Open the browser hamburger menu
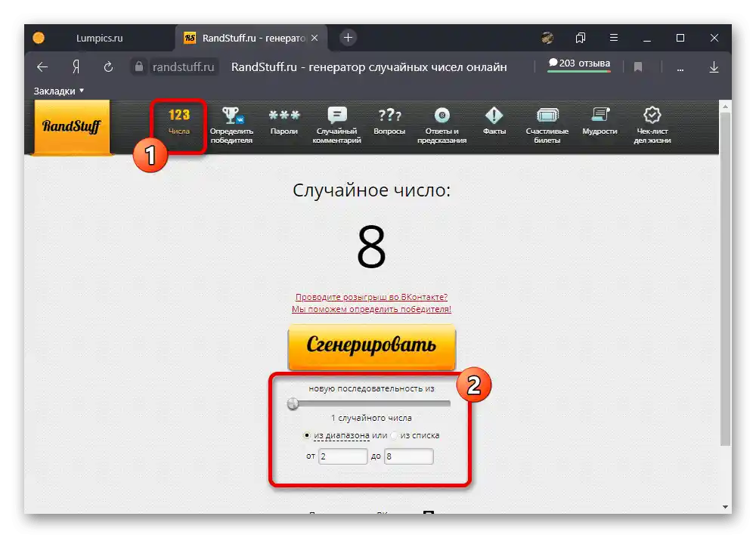Screen dimensions: 756x538 (614, 38)
